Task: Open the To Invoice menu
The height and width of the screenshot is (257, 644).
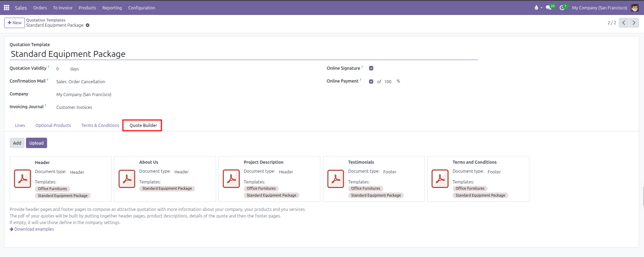Action: coord(63,8)
